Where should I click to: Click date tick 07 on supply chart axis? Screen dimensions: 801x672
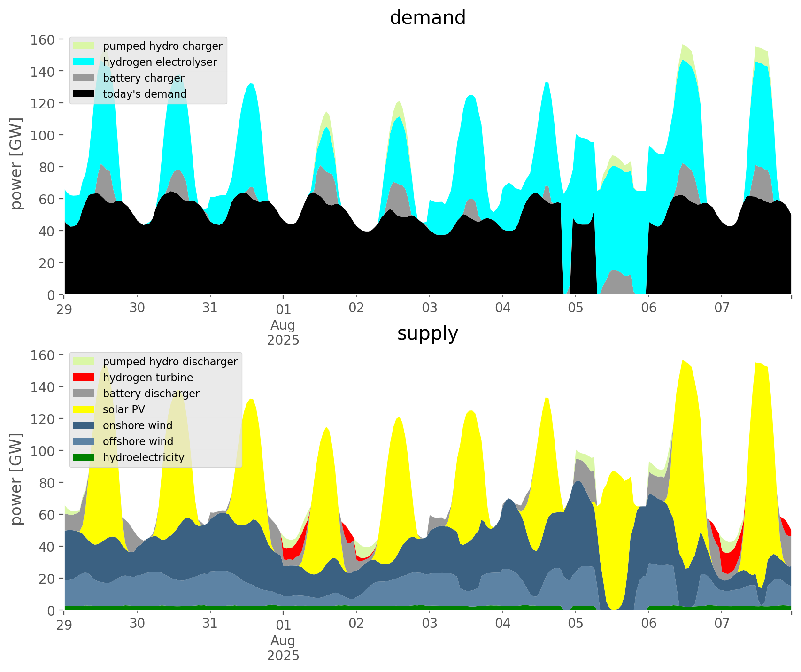tap(722, 624)
